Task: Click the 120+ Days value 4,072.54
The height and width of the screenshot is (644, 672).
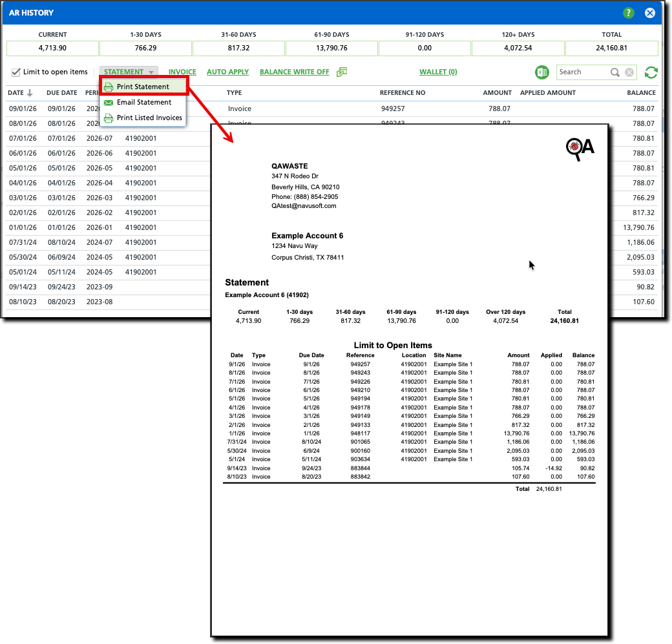Action: pyautogui.click(x=518, y=48)
